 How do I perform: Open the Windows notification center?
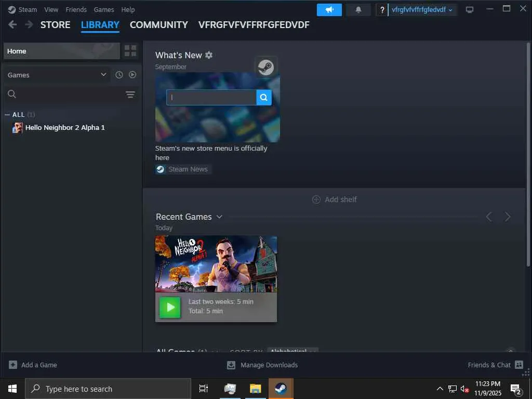[516, 389]
